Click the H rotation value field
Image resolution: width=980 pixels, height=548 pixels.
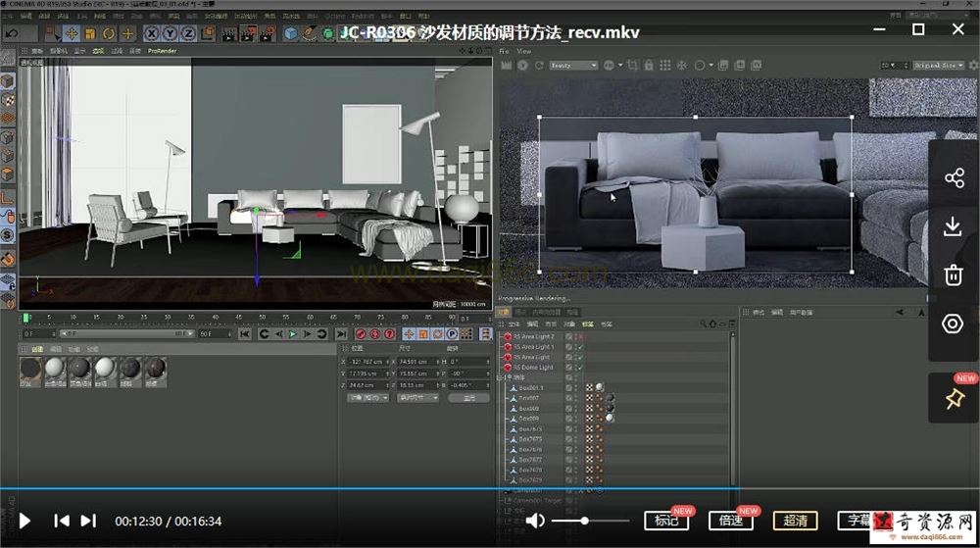coord(468,362)
